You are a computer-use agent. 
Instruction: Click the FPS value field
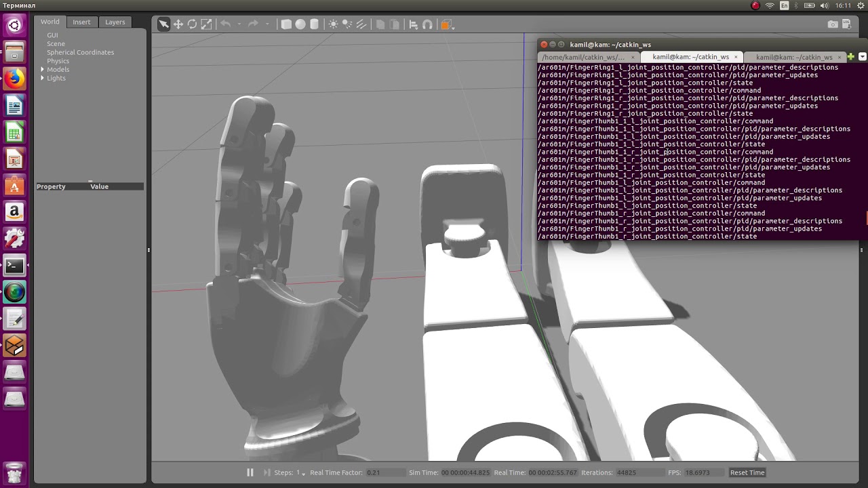[x=703, y=472]
